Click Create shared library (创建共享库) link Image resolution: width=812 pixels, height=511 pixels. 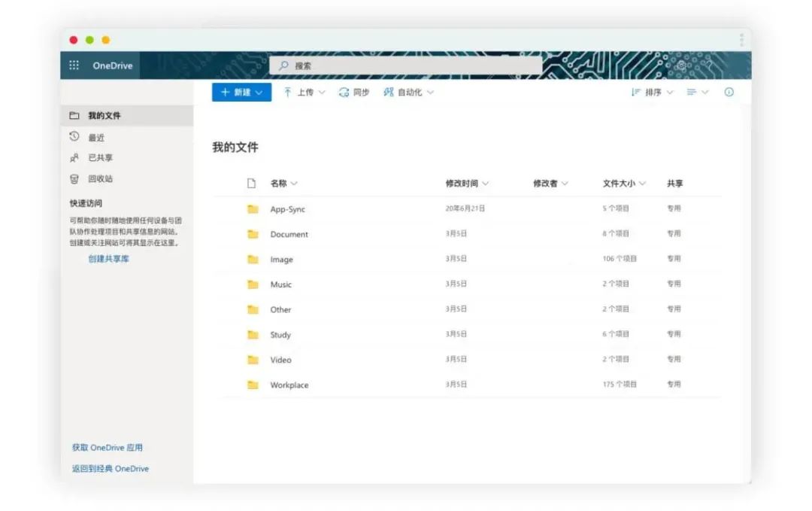click(109, 259)
